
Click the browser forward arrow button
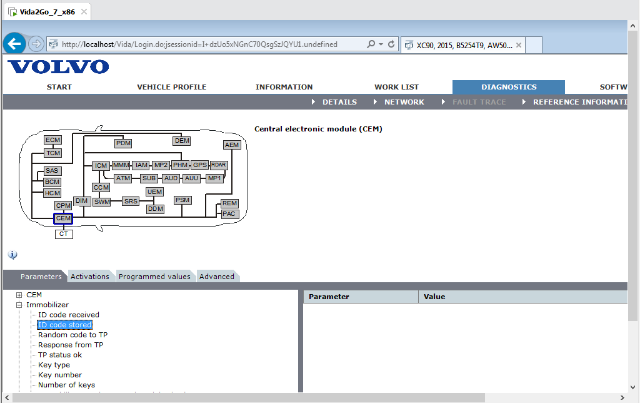pos(36,44)
